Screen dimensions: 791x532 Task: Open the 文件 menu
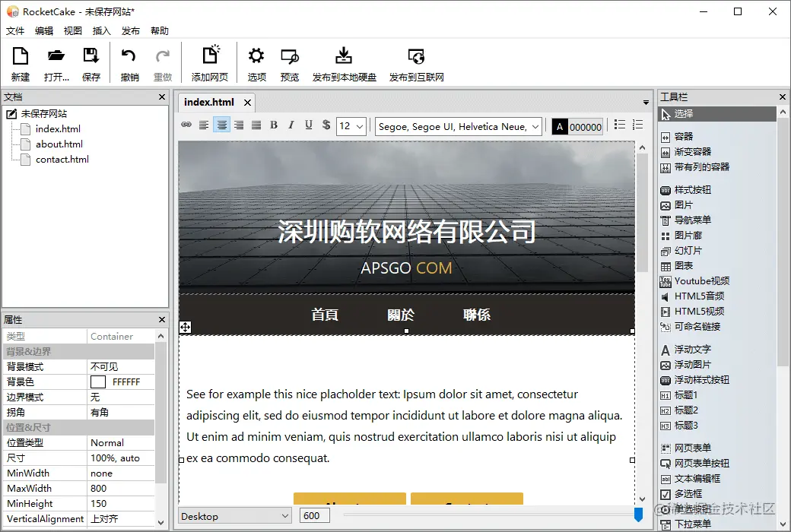point(15,30)
